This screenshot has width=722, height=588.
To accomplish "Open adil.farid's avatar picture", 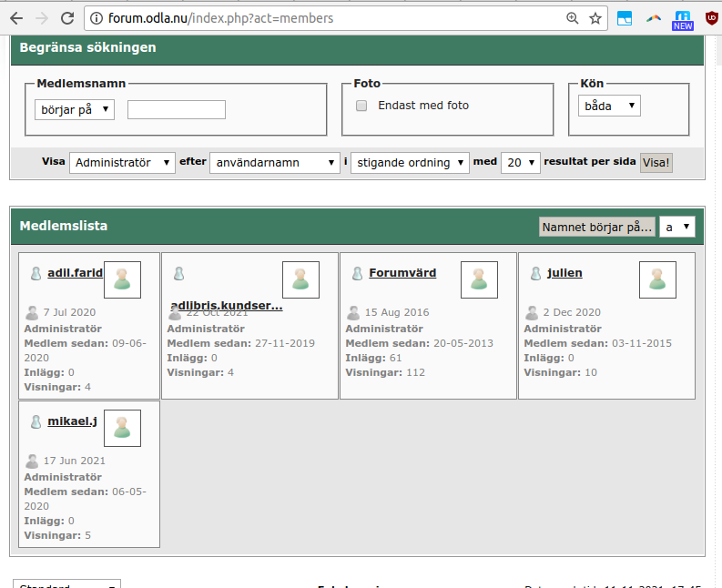I will (122, 279).
